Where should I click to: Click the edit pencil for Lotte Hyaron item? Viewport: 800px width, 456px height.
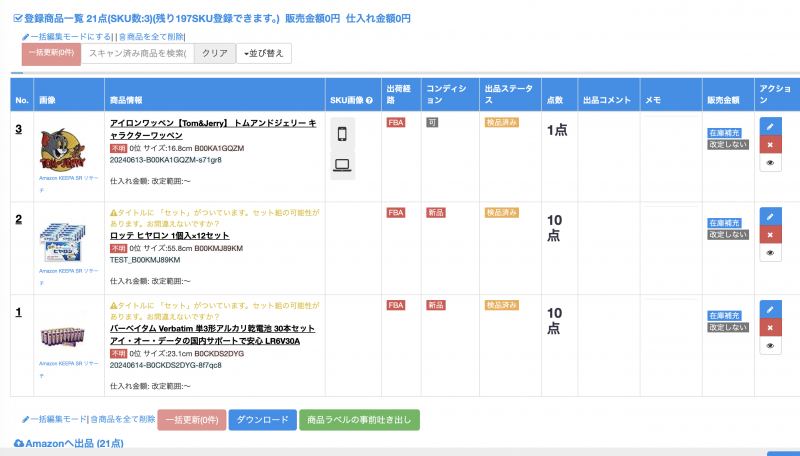(x=770, y=216)
